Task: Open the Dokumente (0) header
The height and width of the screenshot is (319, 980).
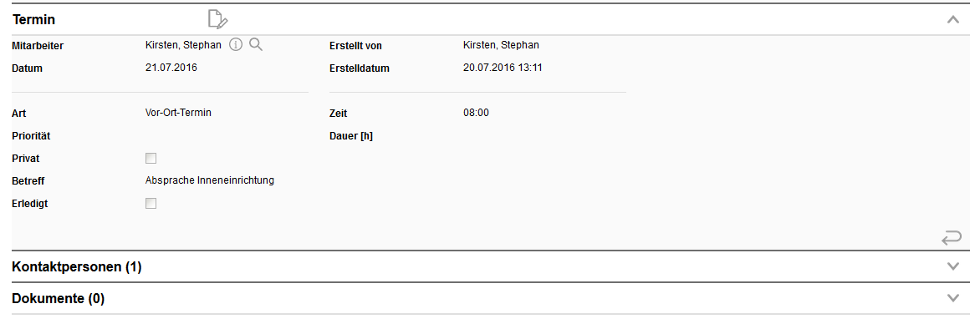Action: point(59,299)
